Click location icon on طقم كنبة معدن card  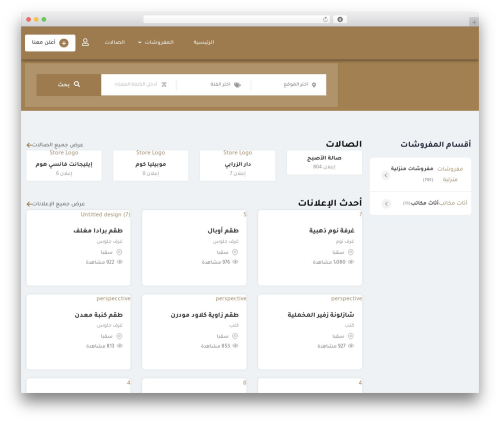(119, 336)
